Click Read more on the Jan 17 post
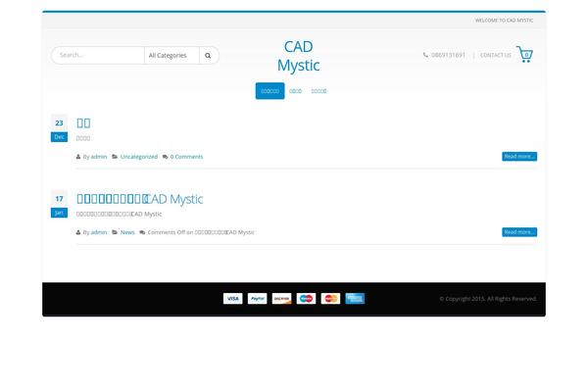 [519, 232]
